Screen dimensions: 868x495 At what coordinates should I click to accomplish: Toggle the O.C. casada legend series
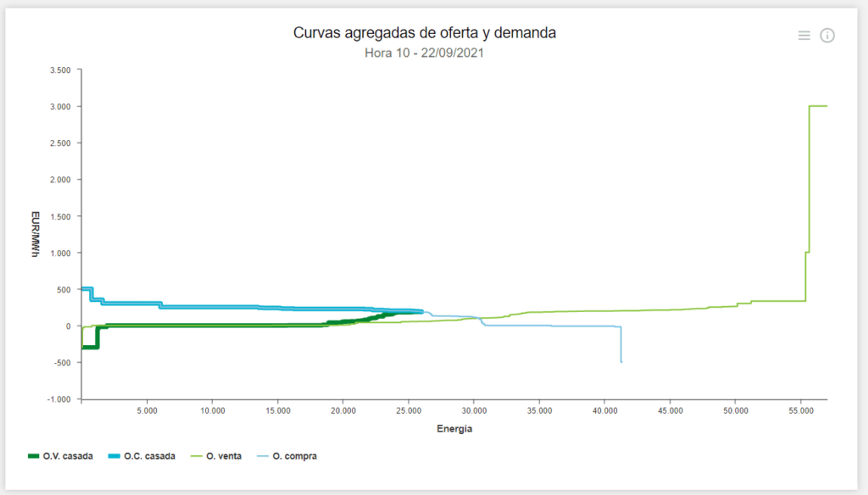tap(149, 456)
